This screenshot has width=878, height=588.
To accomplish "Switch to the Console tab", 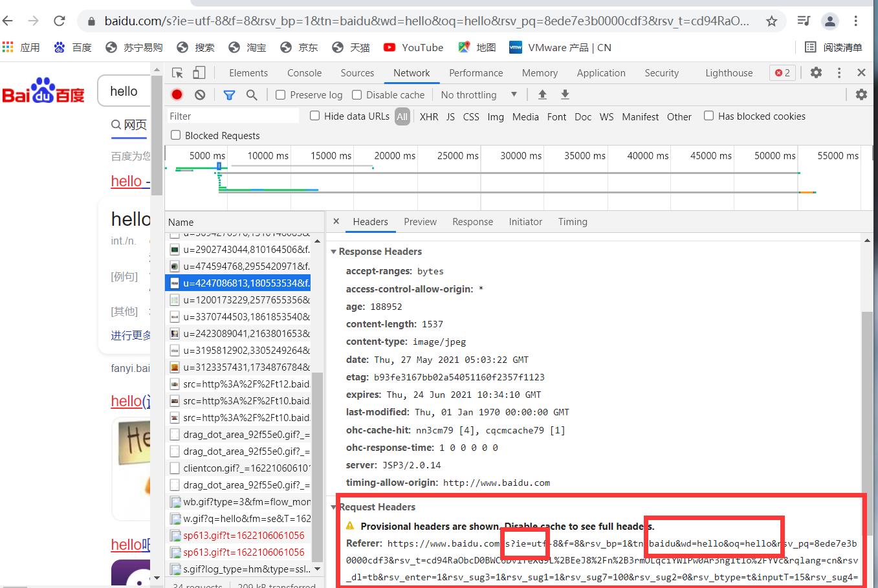I will (x=304, y=73).
